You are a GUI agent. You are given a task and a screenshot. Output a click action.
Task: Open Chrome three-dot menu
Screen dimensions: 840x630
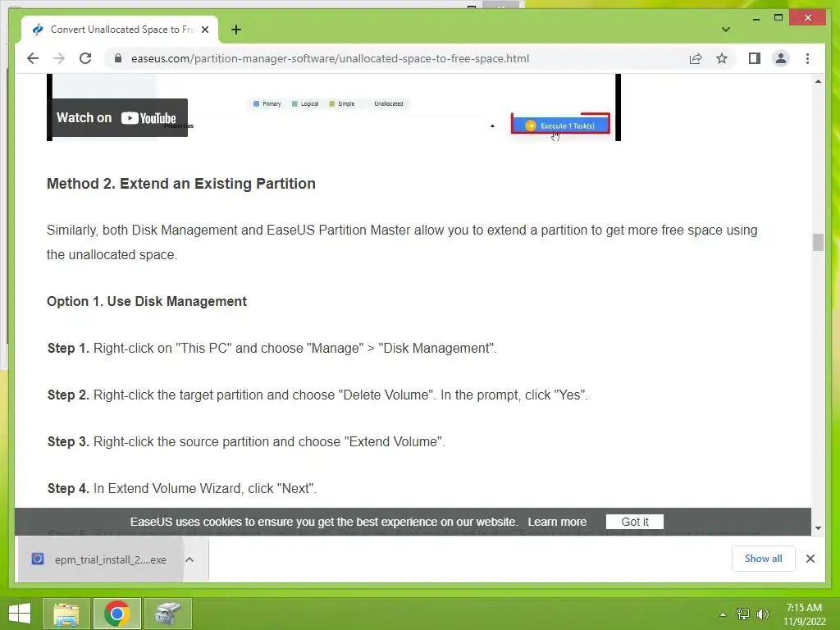click(807, 58)
